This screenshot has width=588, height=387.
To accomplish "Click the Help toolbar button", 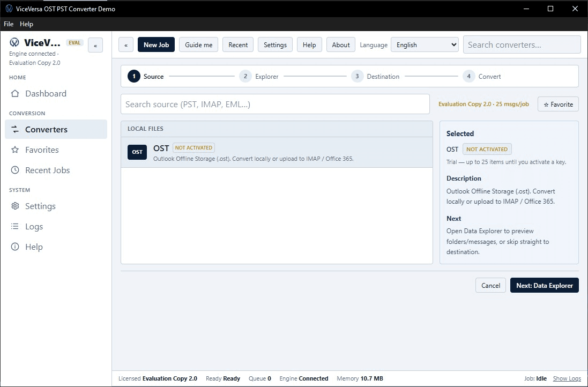I will (309, 44).
